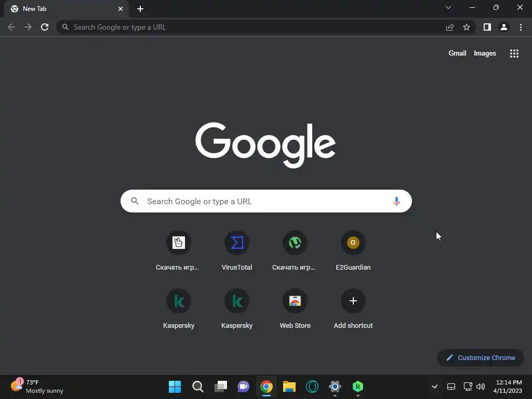The image size is (532, 399).
Task: Click Customize Chrome button
Action: 481,357
